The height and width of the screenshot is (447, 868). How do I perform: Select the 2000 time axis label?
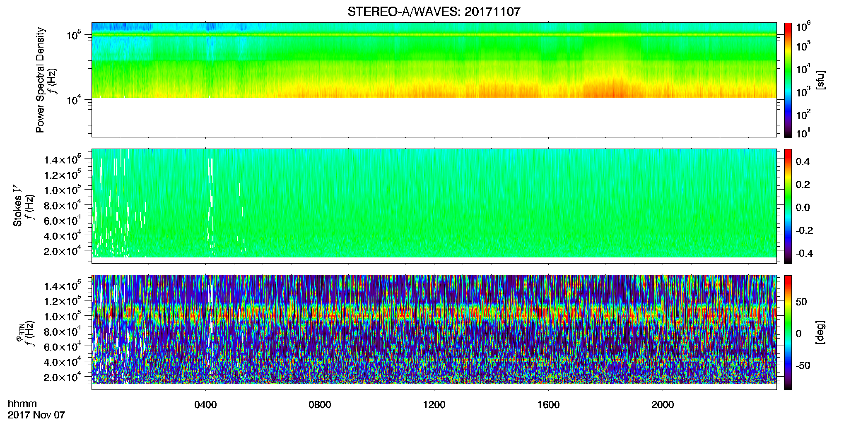[663, 405]
